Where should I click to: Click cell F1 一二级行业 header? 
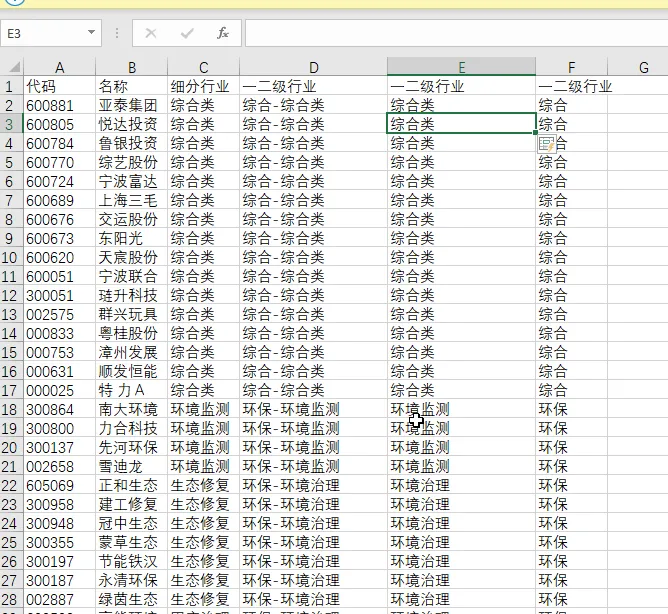[x=572, y=86]
